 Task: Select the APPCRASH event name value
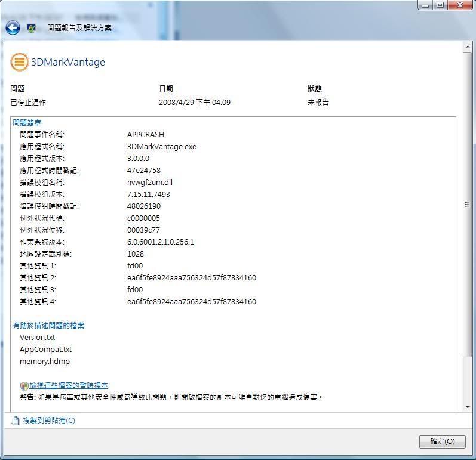(x=145, y=135)
